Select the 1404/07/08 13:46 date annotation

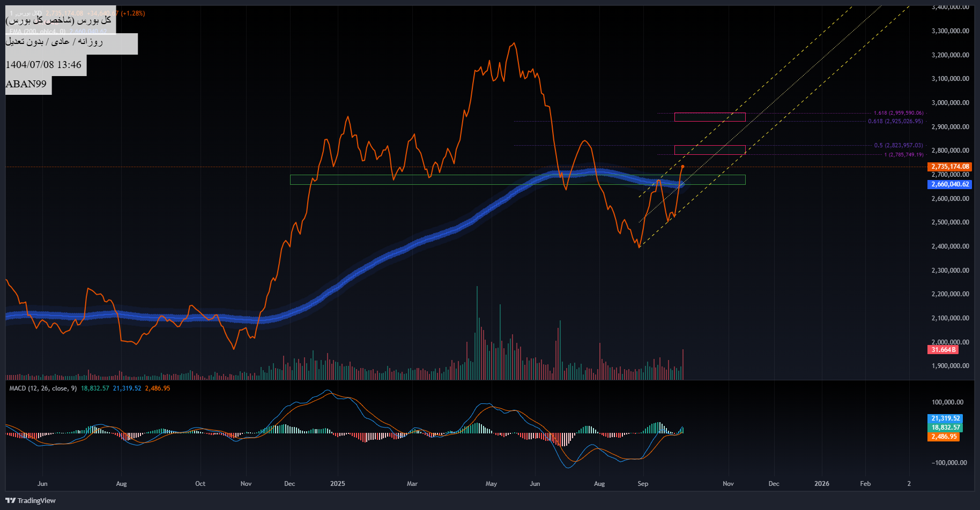(43, 65)
